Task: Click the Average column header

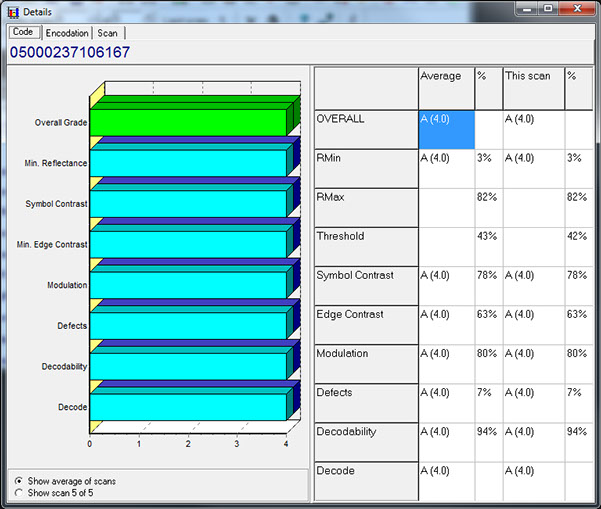Action: [x=447, y=89]
